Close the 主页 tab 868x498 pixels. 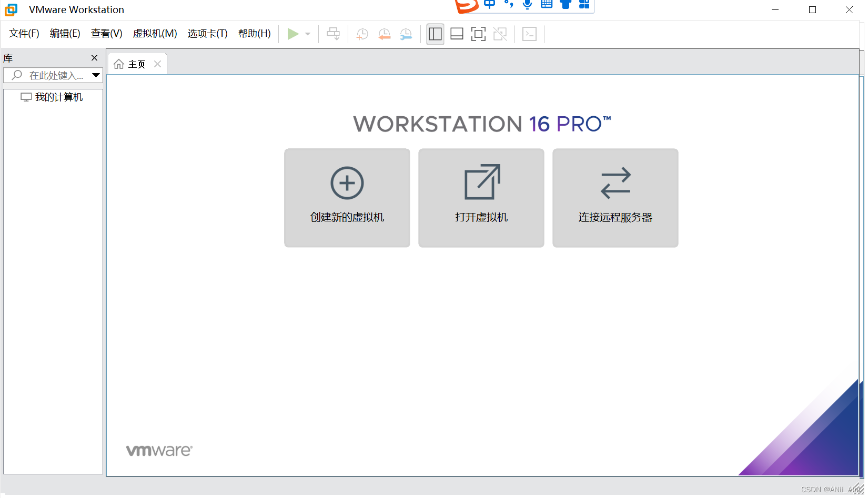tap(157, 64)
